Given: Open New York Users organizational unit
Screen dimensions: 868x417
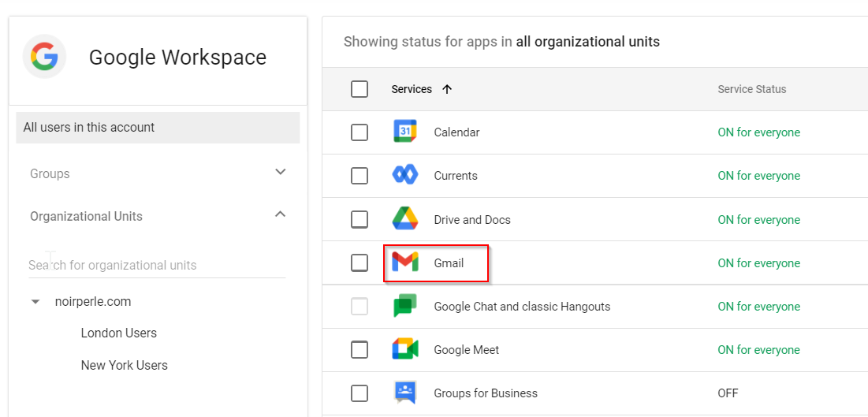Looking at the screenshot, I should (124, 366).
